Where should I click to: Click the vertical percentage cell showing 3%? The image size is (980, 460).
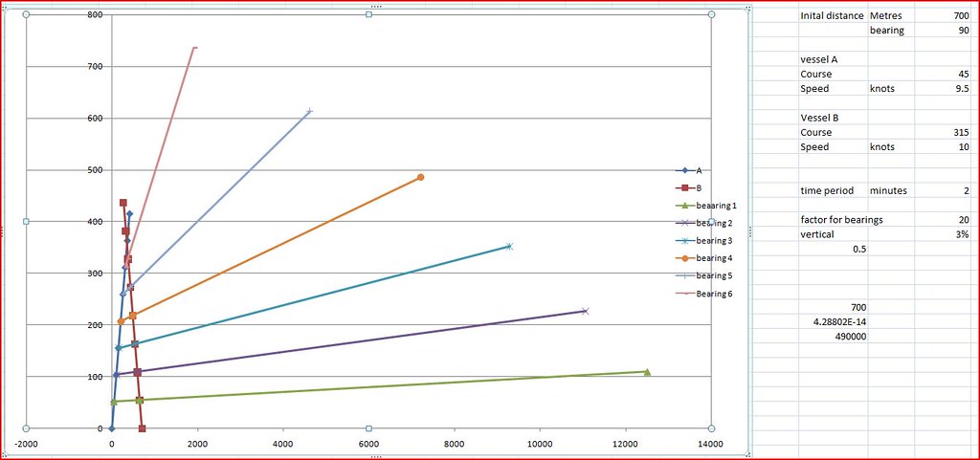click(x=961, y=234)
